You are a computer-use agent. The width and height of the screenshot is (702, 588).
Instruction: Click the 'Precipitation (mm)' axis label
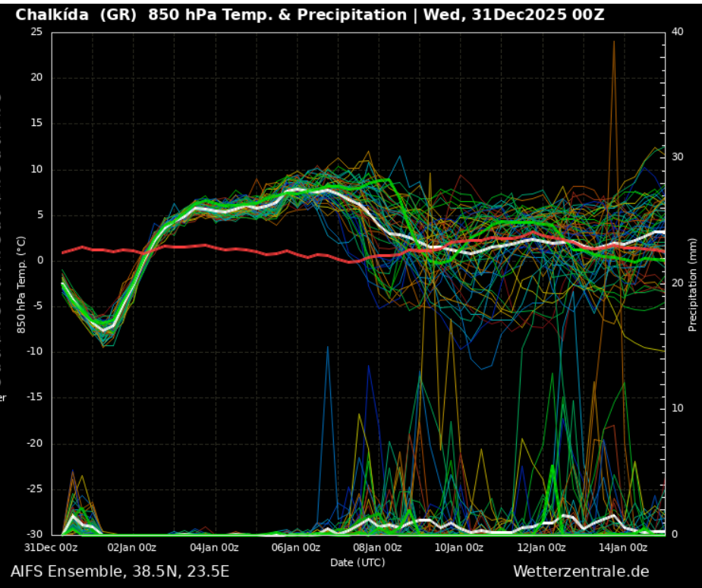pyautogui.click(x=692, y=282)
